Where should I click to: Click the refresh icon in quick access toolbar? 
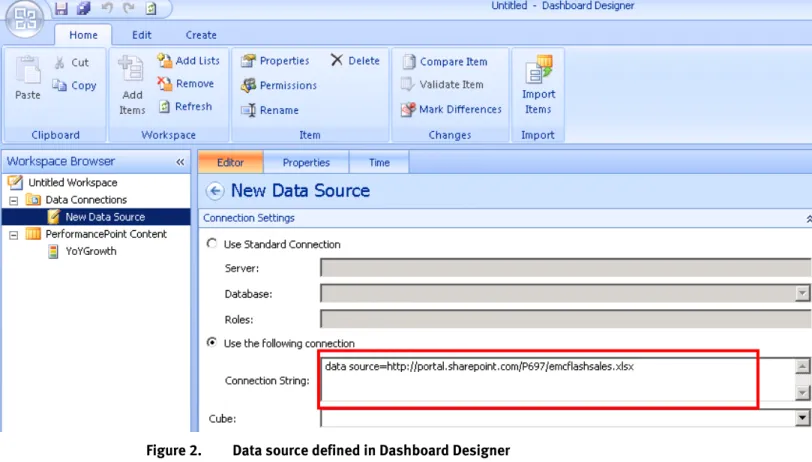[151, 8]
